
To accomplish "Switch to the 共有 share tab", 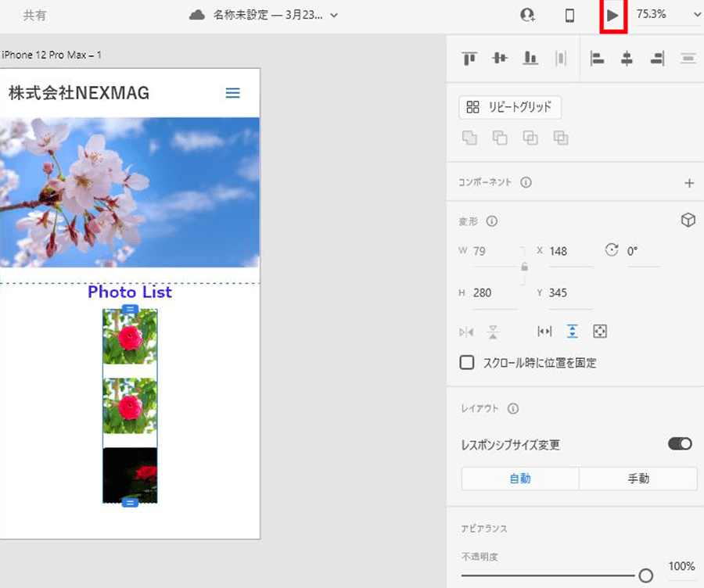I will pyautogui.click(x=34, y=16).
